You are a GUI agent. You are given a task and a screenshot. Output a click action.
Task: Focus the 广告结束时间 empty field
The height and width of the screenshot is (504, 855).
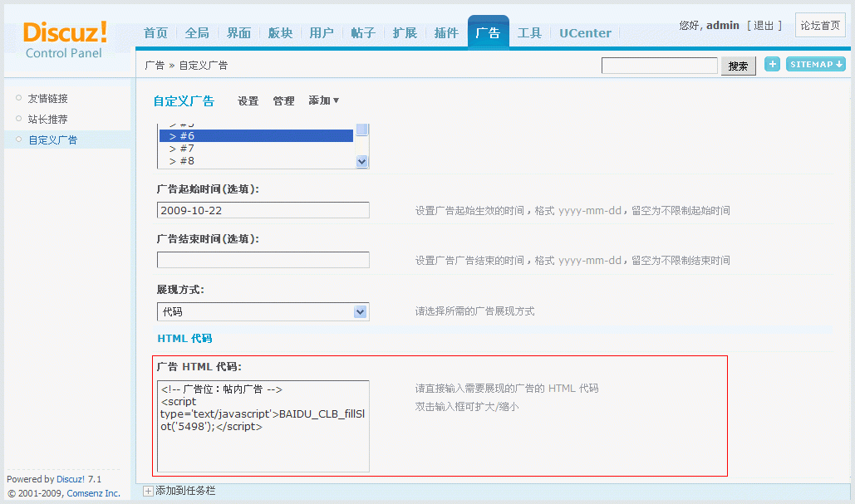[x=263, y=260]
